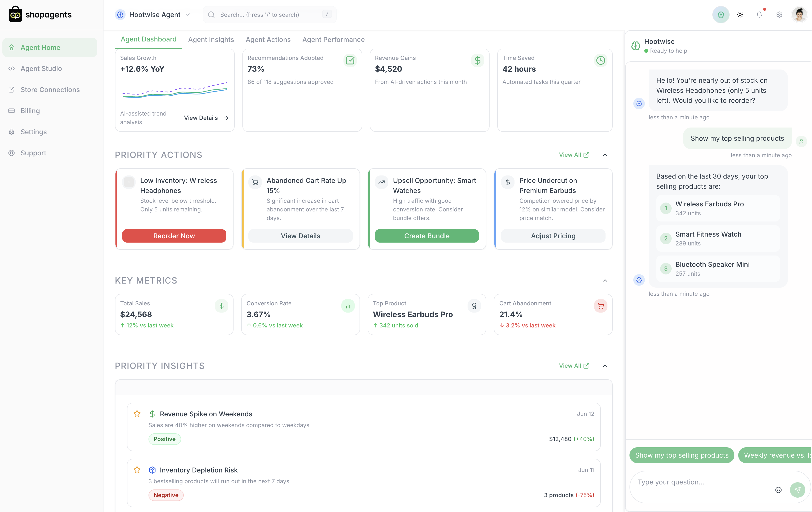Click 'Weekly revenue vs.' suggestion chip
The height and width of the screenshot is (512, 812).
(775, 455)
